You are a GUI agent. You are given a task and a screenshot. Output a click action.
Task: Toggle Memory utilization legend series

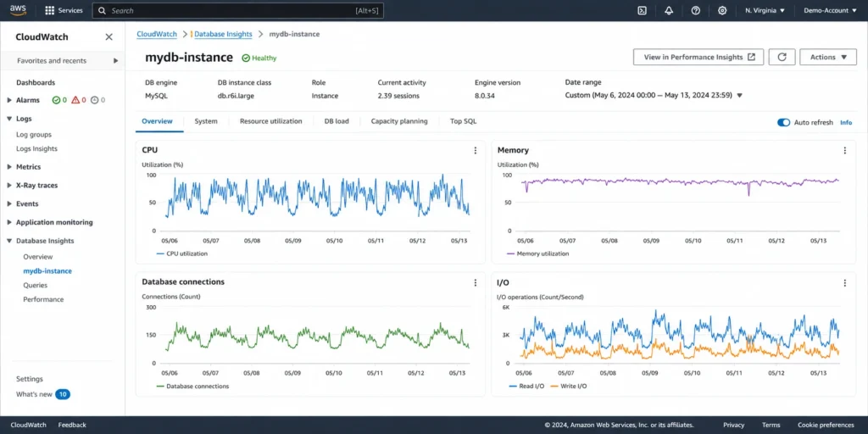coord(537,253)
